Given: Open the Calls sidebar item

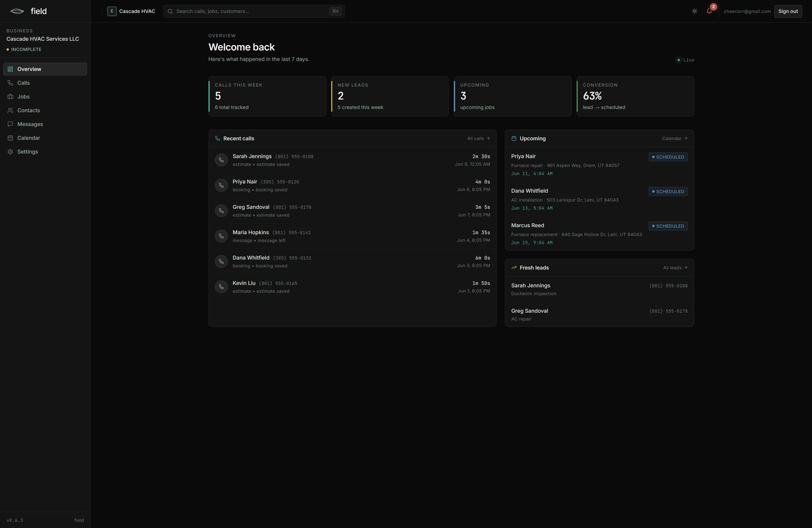Looking at the screenshot, I should point(45,83).
